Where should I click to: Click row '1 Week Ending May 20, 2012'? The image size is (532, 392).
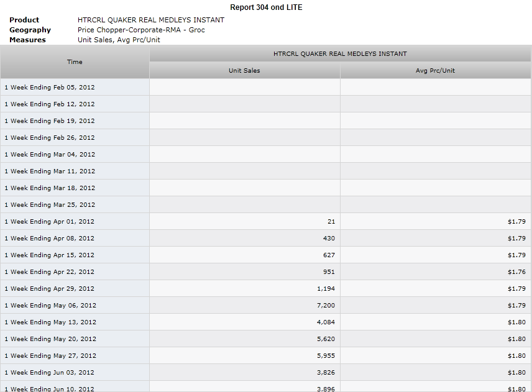pyautogui.click(x=265, y=339)
